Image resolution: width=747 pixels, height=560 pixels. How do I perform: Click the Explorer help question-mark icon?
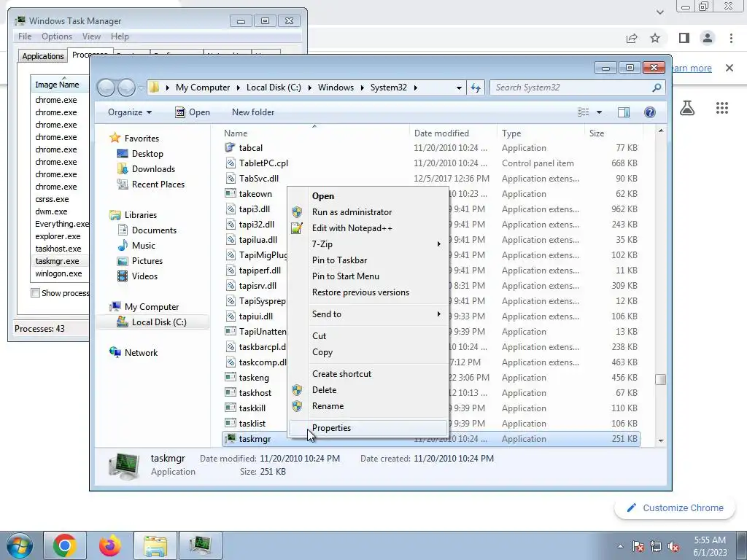(649, 112)
